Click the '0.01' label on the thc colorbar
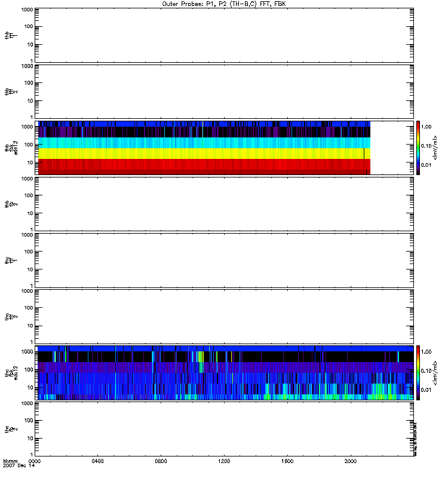 pos(426,390)
